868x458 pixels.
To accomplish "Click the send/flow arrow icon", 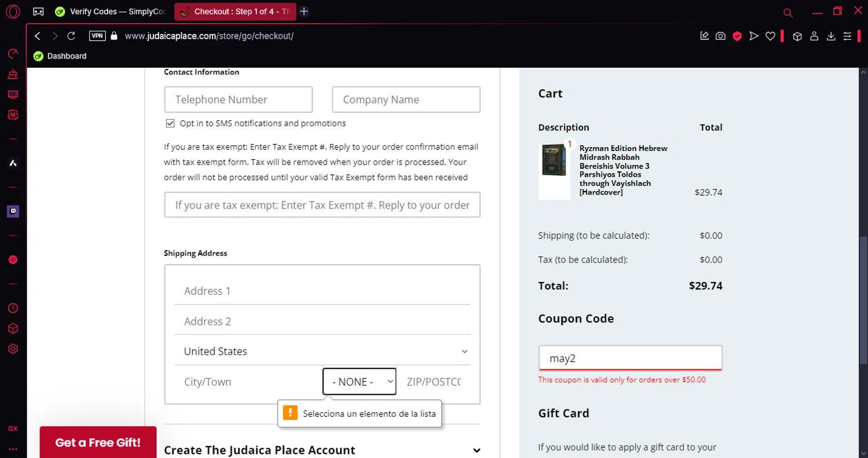I will coord(753,36).
